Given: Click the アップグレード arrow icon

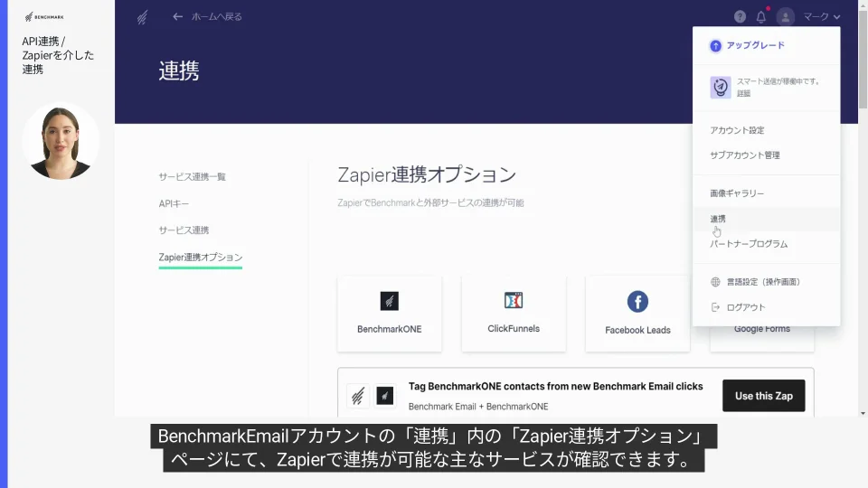Looking at the screenshot, I should pyautogui.click(x=716, y=45).
